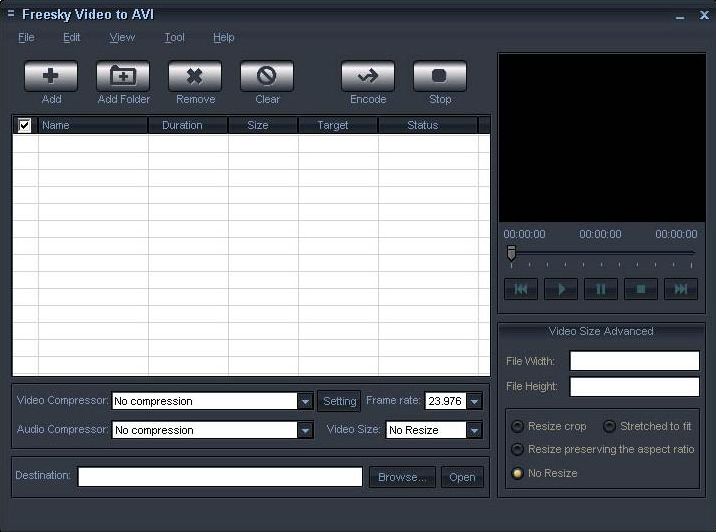Click the File Width input box
716x532 pixels.
(x=634, y=361)
